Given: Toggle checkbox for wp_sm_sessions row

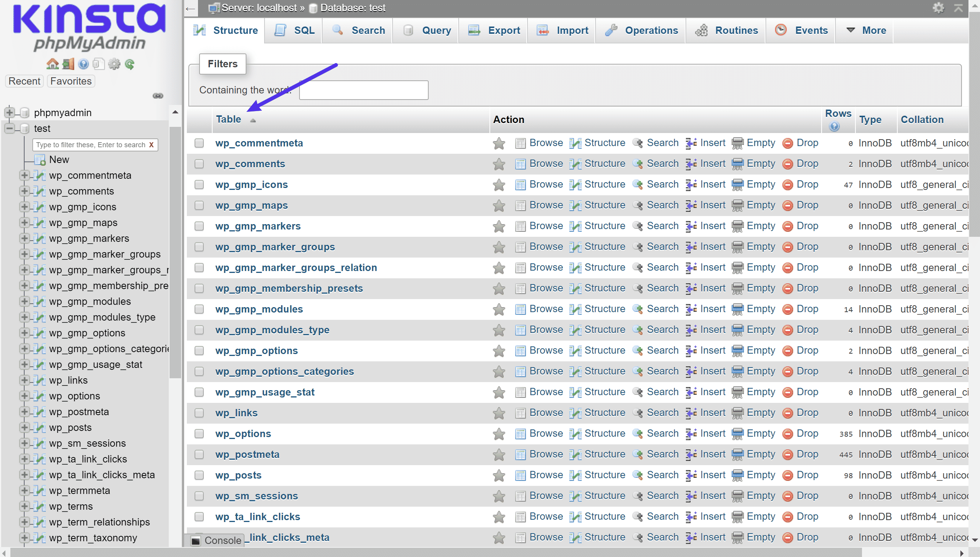Looking at the screenshot, I should point(200,496).
